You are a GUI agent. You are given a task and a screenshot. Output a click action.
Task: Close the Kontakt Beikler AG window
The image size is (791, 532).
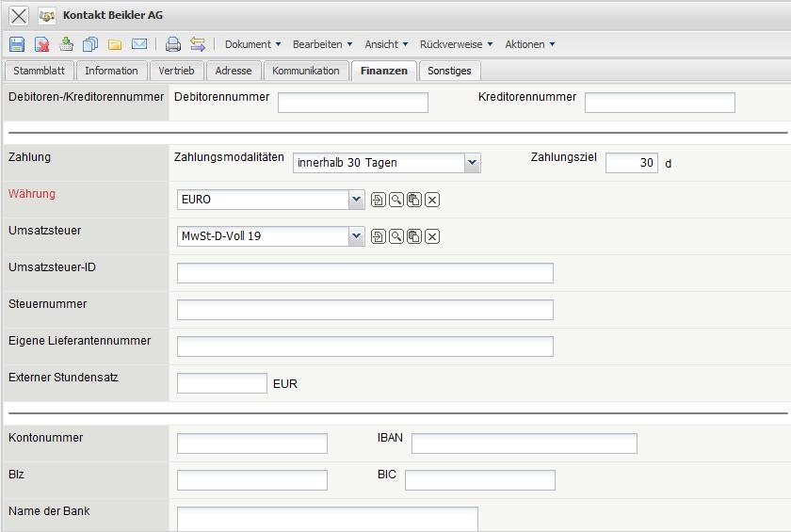click(x=18, y=16)
